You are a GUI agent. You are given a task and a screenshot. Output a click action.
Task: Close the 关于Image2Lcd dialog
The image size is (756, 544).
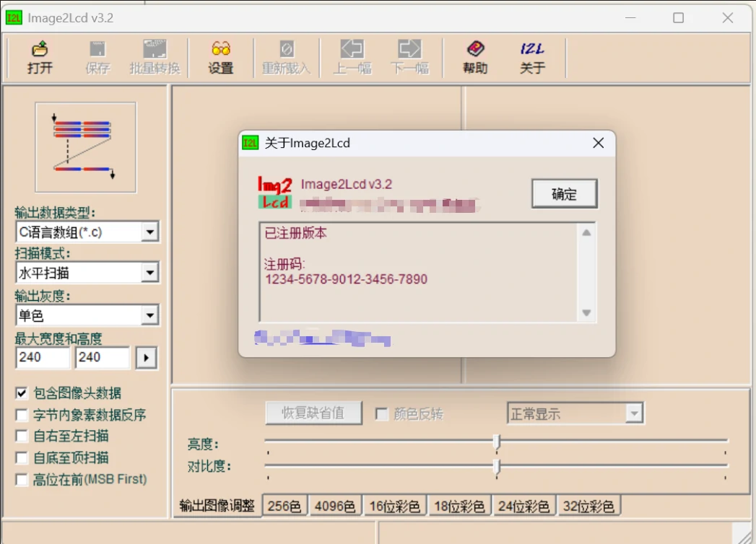pyautogui.click(x=598, y=143)
